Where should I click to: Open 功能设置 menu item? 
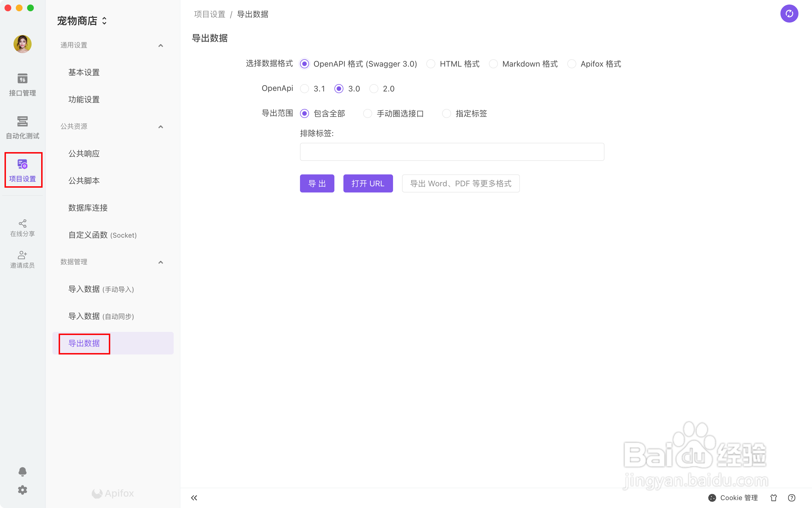click(x=113, y=99)
